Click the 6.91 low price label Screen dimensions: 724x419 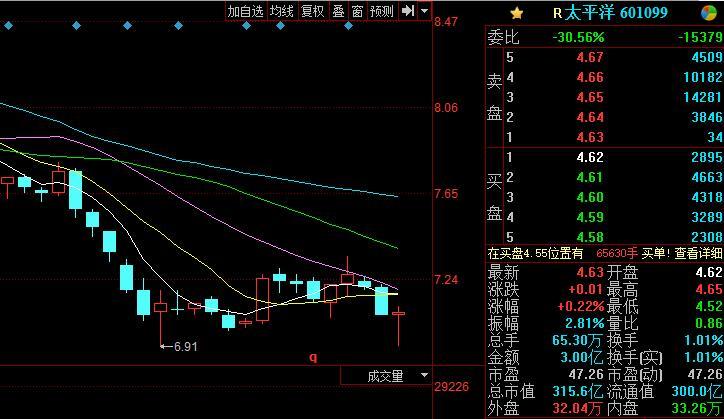coord(186,346)
